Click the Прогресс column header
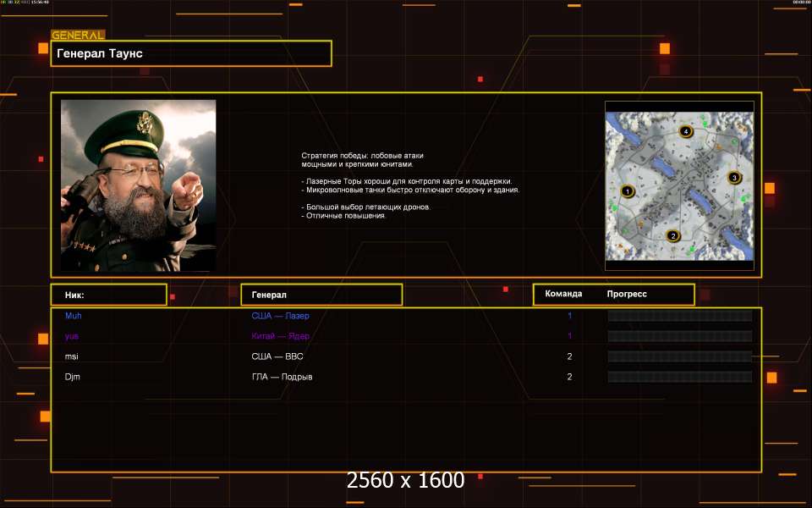The image size is (812, 508). pyautogui.click(x=627, y=294)
